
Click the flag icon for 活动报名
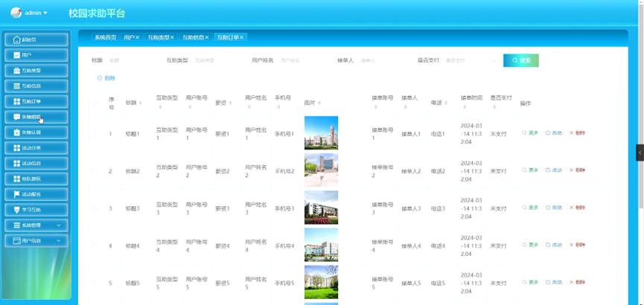tap(16, 194)
